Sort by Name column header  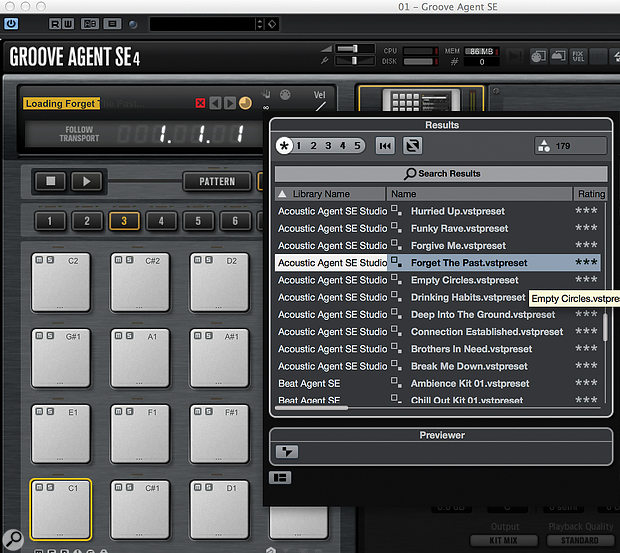[479, 194]
